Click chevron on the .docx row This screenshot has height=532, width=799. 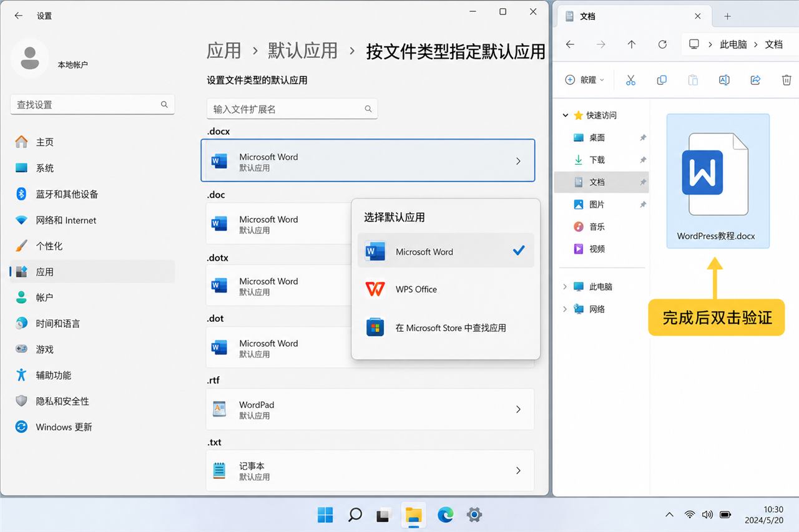[518, 161]
